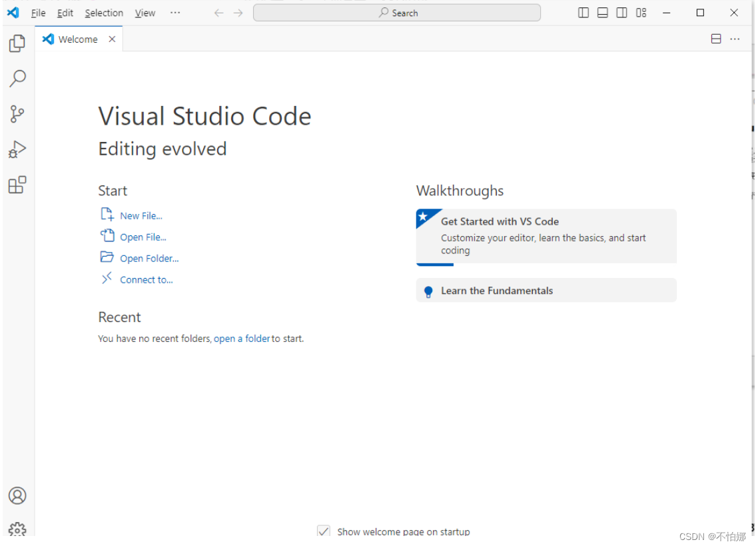The width and height of the screenshot is (756, 548).
Task: Open the Search view in activity bar
Action: click(x=17, y=78)
